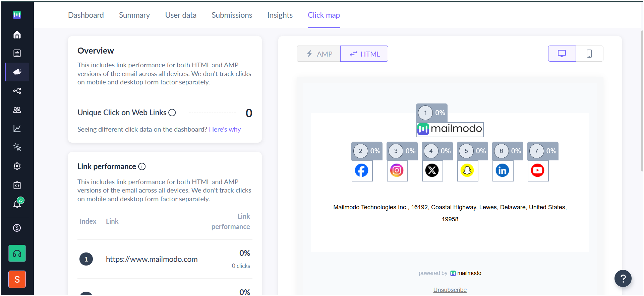Image resolution: width=644 pixels, height=296 pixels.
Task: Open Journeys flow icon in sidebar
Action: coord(17,91)
